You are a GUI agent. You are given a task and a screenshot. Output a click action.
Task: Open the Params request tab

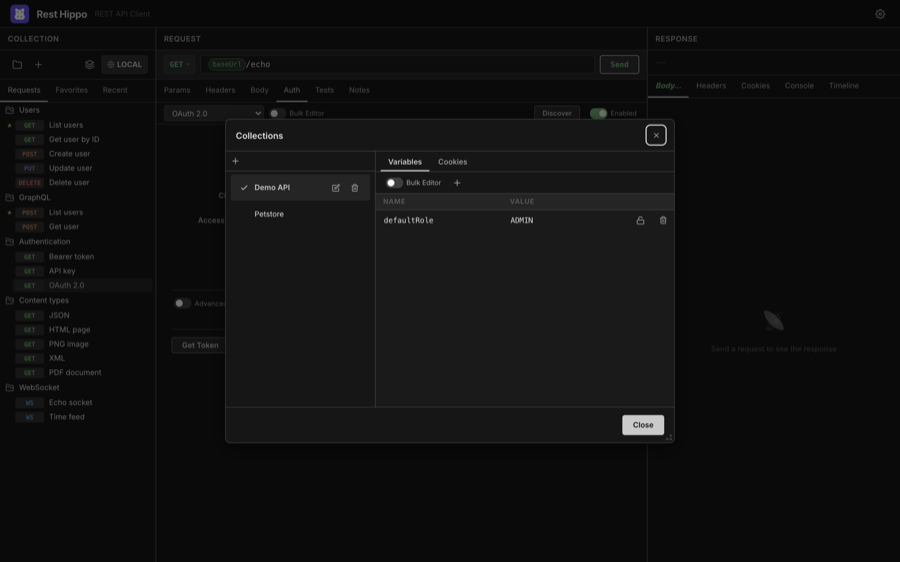(x=177, y=90)
